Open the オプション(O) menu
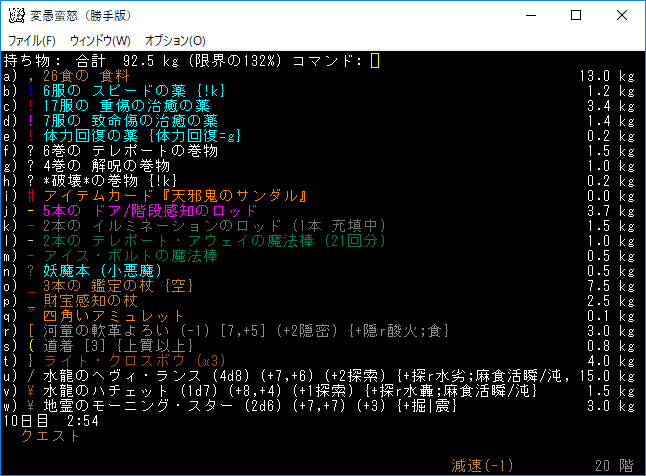 [175, 40]
